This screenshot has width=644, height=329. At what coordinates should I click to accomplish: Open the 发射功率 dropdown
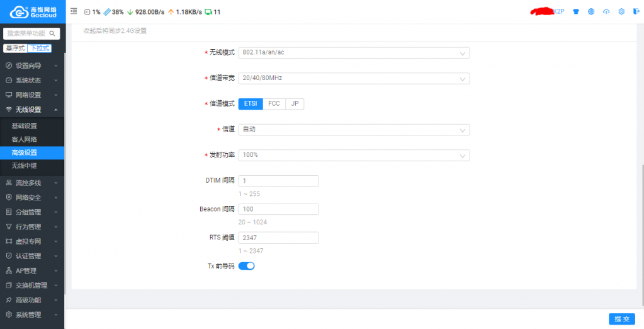pyautogui.click(x=354, y=155)
